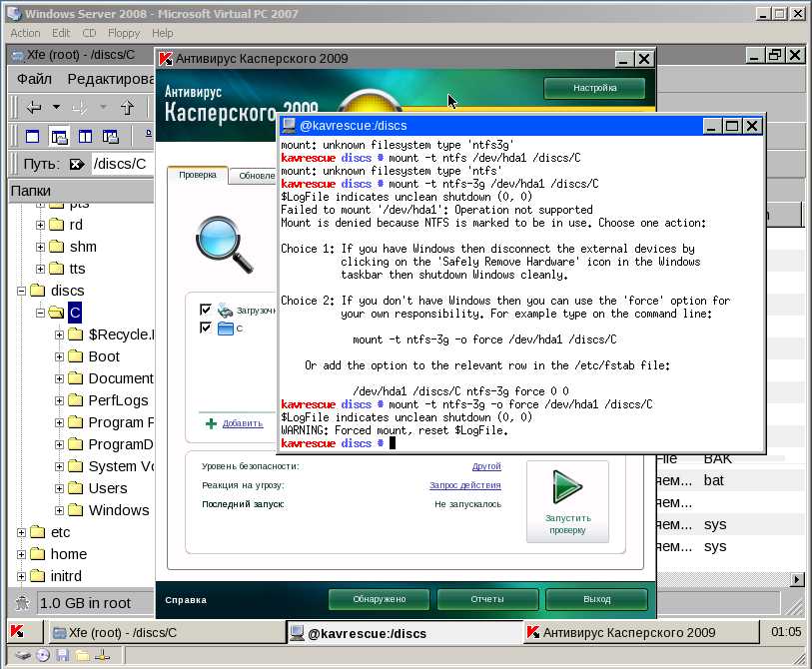Click the Xfe back arrow icon
Viewport: 812px width, 669px height.
(x=34, y=108)
